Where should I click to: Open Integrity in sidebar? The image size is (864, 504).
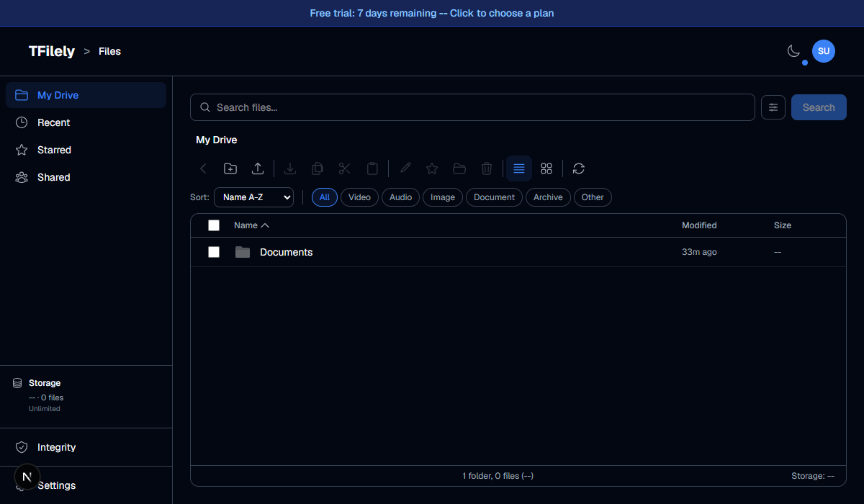click(x=86, y=447)
